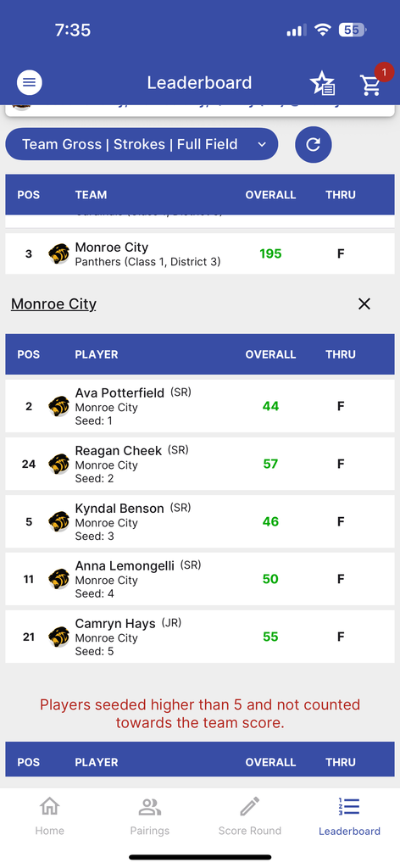
Task: Open the shopping cart icon
Action: 370,85
